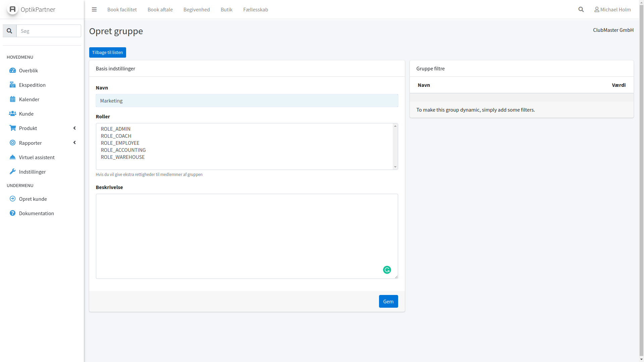Open the Michael Holm user menu
This screenshot has height=362, width=644.
[612, 9]
